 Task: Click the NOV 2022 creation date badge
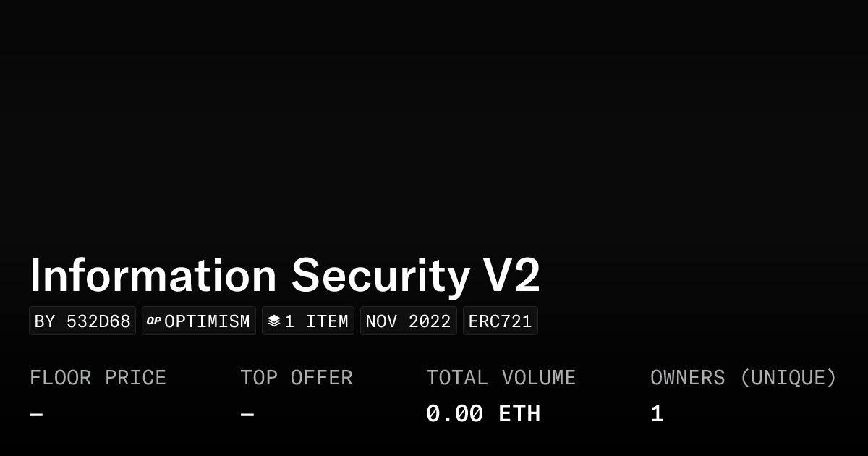(408, 321)
